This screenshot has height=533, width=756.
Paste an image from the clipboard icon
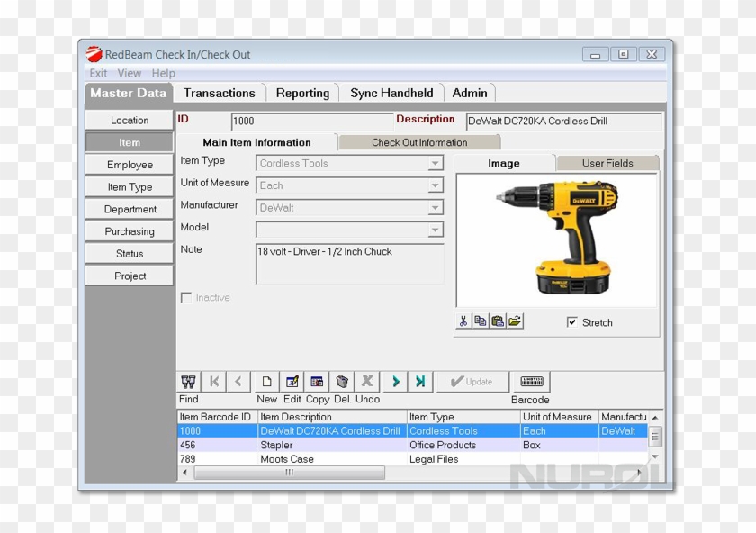(497, 321)
